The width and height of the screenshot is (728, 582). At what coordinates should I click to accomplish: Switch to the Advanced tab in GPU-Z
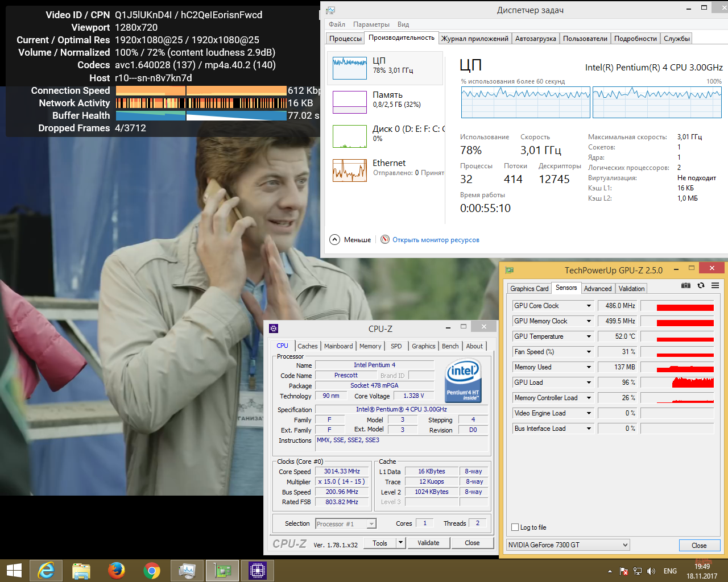point(598,289)
